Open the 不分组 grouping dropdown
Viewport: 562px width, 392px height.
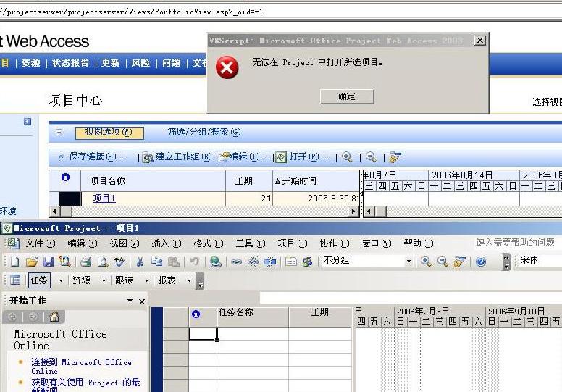tap(408, 262)
